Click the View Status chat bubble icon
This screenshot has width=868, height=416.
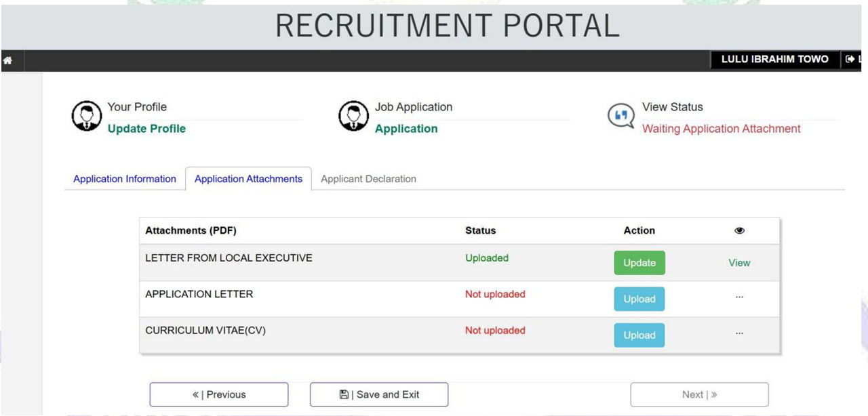[620, 117]
